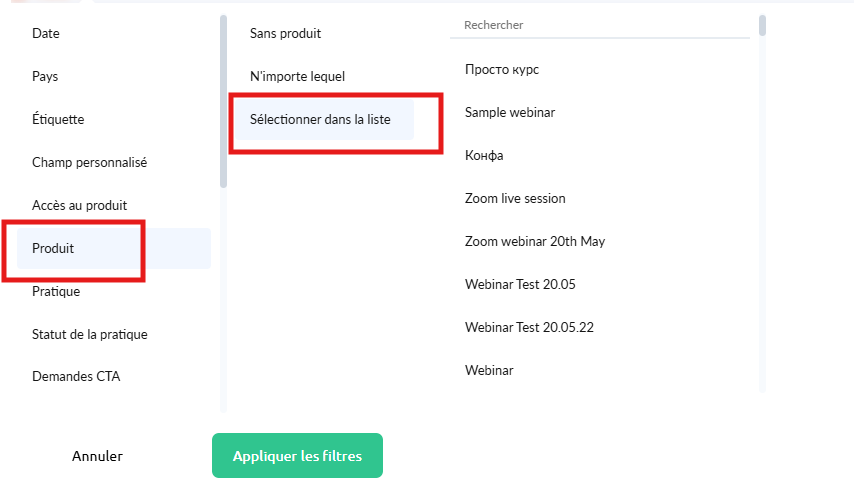This screenshot has height=498, width=854.
Task: Choose the Sans produit option
Action: [x=285, y=34]
